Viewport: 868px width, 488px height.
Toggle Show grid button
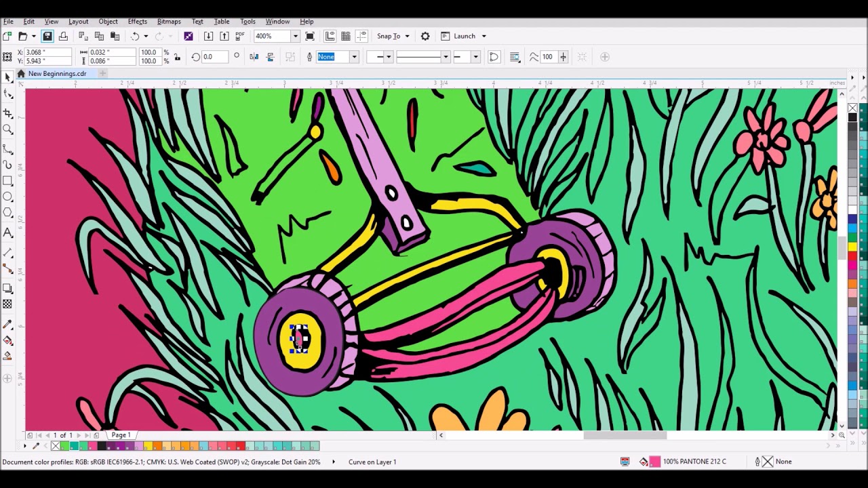click(346, 36)
